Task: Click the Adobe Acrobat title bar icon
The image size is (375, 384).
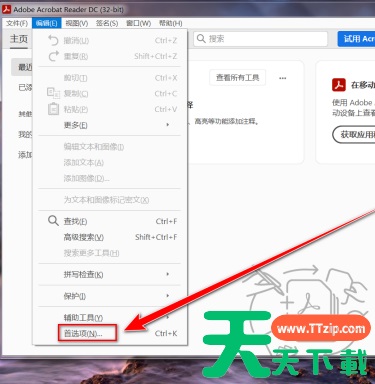Action: click(x=7, y=9)
